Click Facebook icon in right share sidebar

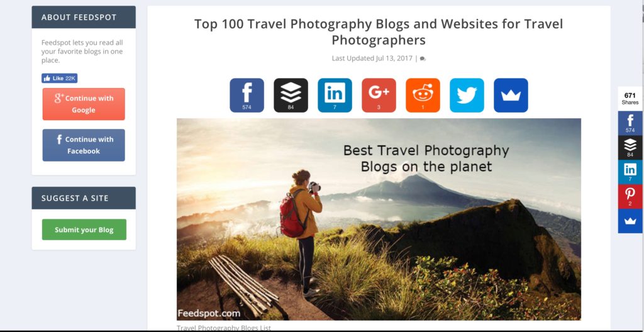pos(630,123)
